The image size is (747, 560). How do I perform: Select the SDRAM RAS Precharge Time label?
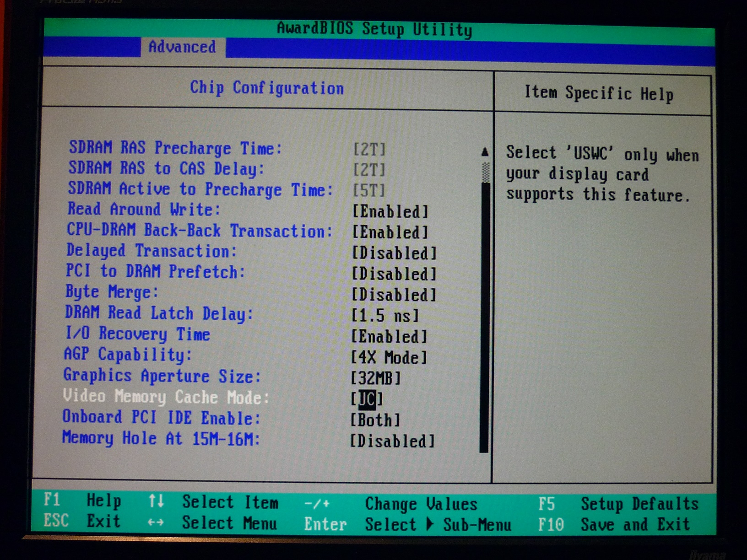click(x=175, y=148)
